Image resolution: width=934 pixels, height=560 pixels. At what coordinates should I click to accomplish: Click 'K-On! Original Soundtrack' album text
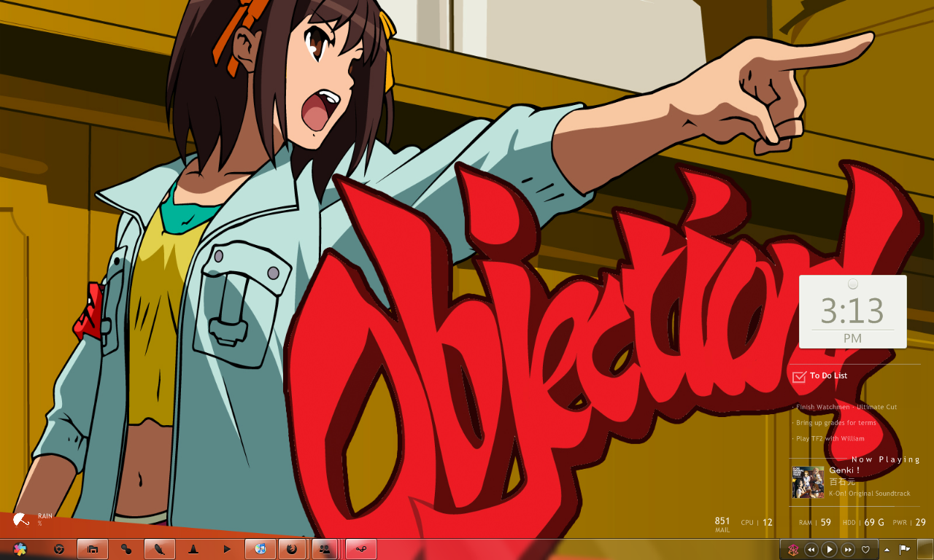point(870,494)
